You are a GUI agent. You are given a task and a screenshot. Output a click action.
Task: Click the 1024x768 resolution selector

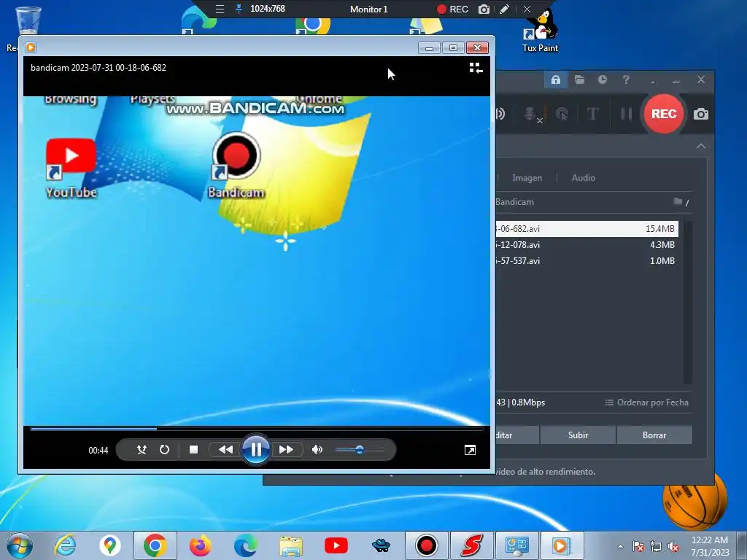point(267,9)
